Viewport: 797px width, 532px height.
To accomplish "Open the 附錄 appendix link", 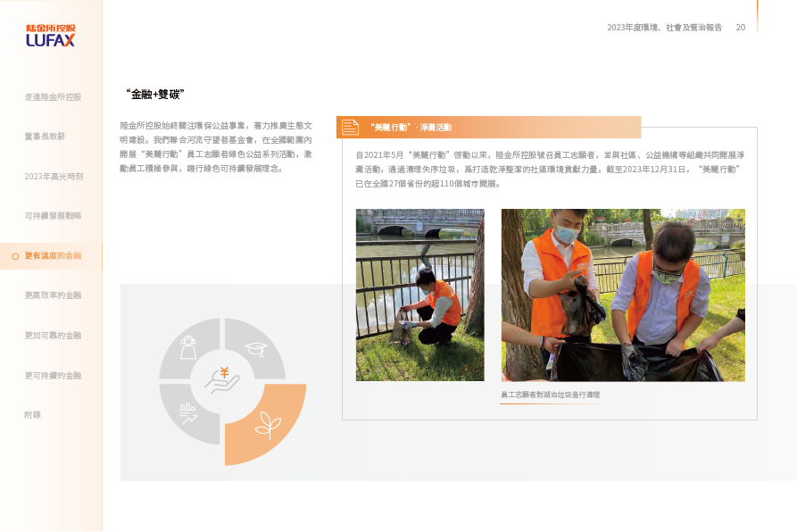I will 33,415.
